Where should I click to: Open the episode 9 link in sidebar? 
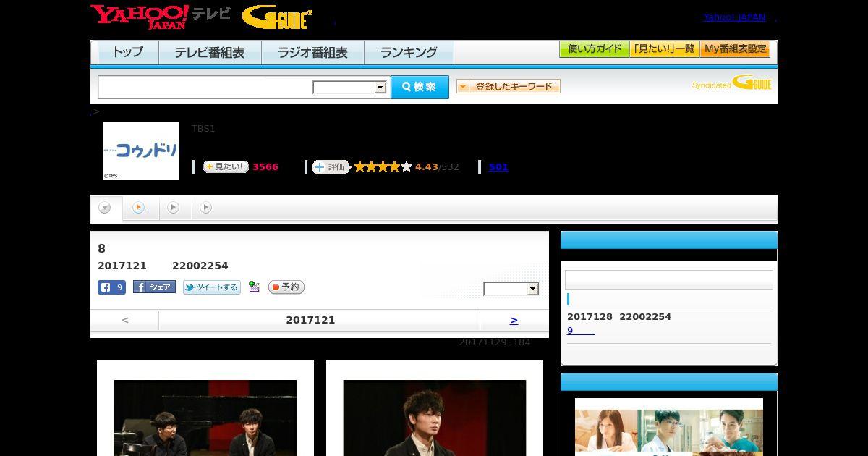580,330
